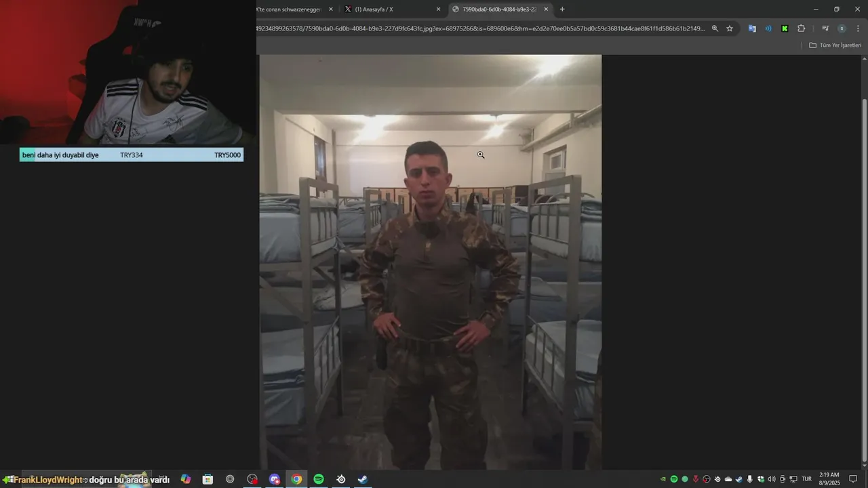The width and height of the screenshot is (868, 488).
Task: Open the Tüm Yer İşaretleri folder
Action: pyautogui.click(x=835, y=45)
